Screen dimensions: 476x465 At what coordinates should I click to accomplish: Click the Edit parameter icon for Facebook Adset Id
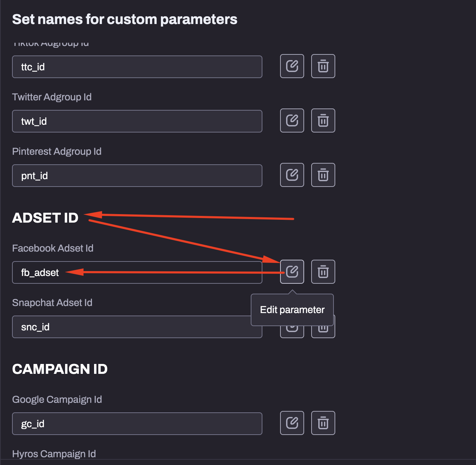(x=292, y=272)
